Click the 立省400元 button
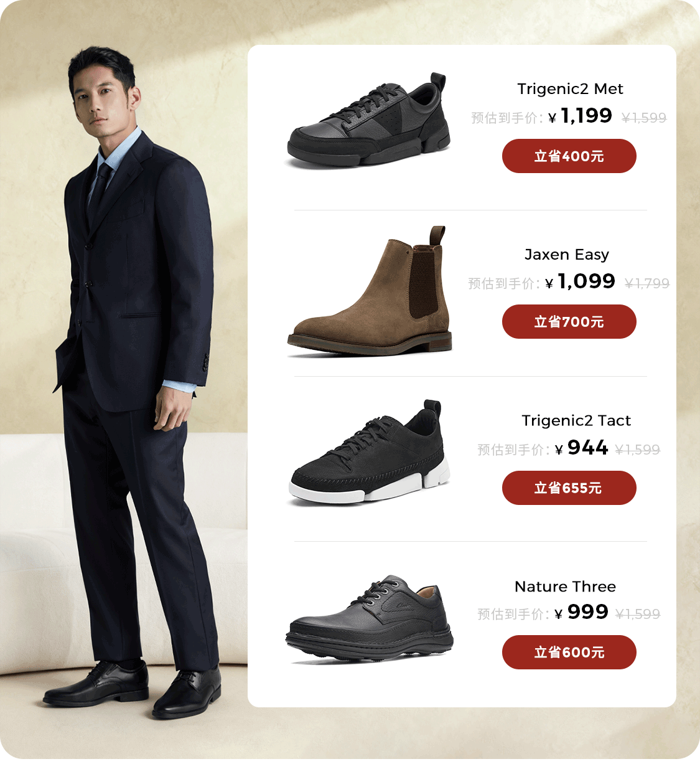Screen dimensions: 700x764 569,156
